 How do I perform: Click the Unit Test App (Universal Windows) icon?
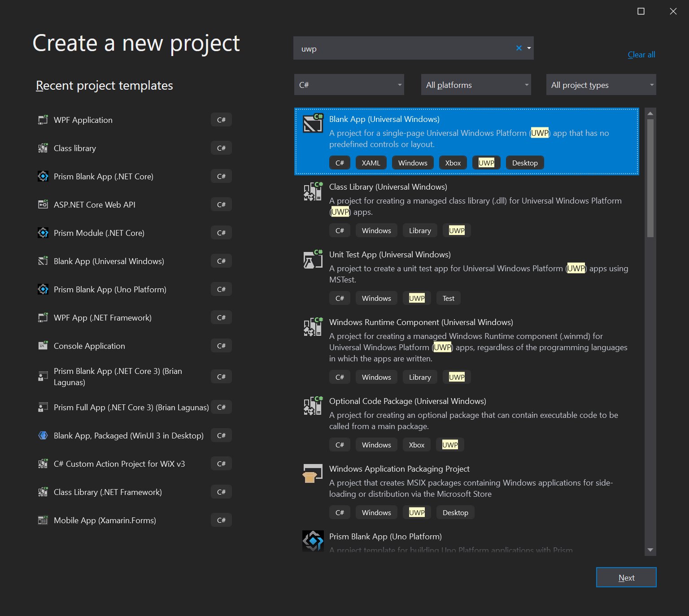(313, 259)
